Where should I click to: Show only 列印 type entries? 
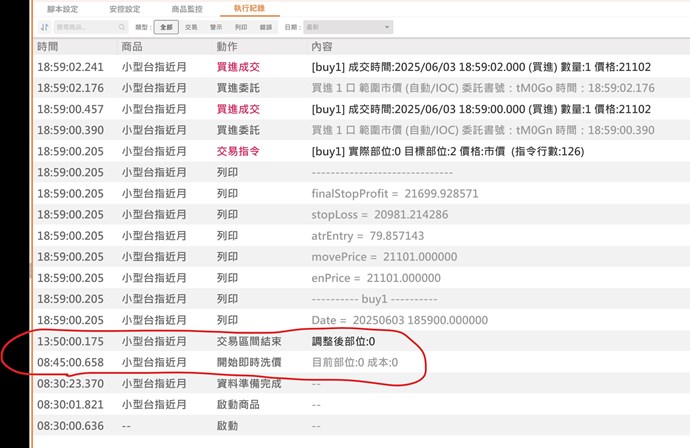(241, 29)
